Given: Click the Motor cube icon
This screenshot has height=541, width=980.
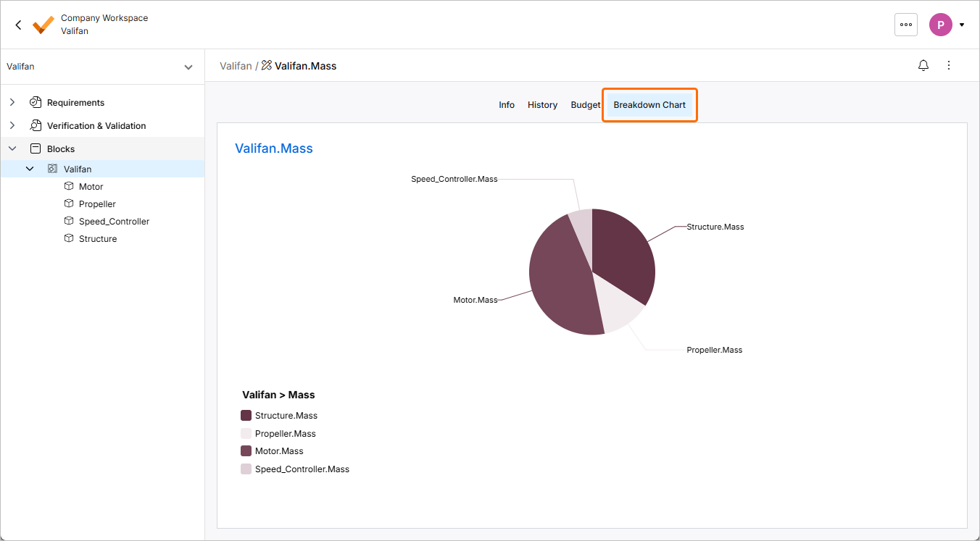Looking at the screenshot, I should coord(69,186).
